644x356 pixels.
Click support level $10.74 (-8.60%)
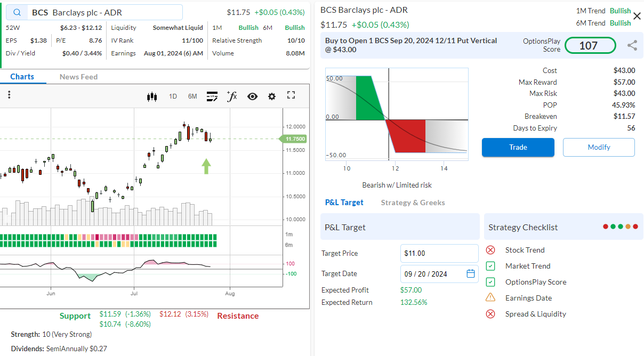click(x=125, y=324)
